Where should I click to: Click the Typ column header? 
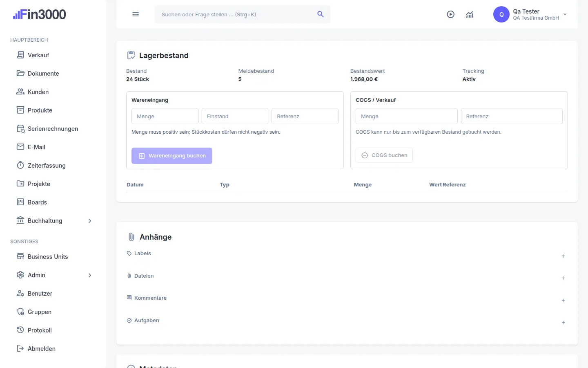coord(225,185)
